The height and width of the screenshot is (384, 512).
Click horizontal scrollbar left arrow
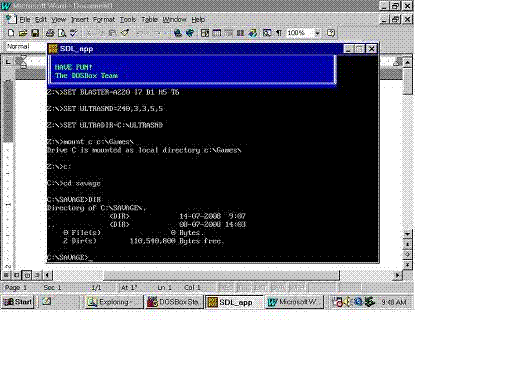click(47, 275)
